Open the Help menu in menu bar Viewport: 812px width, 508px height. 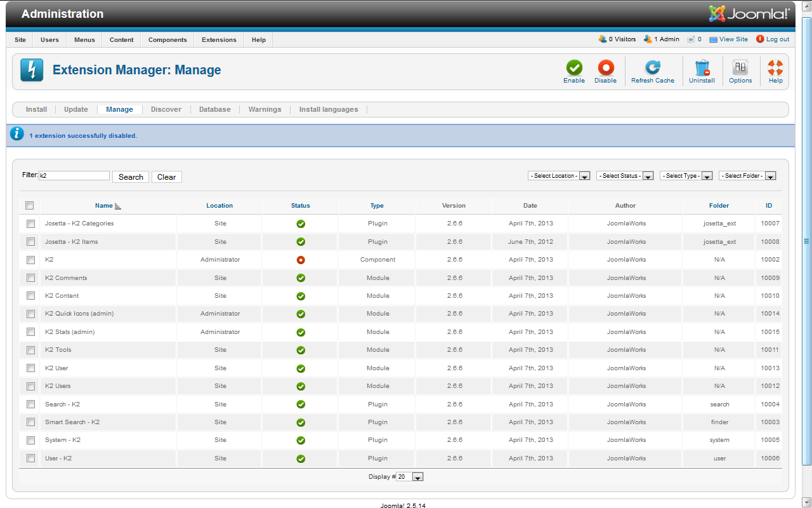[259, 39]
